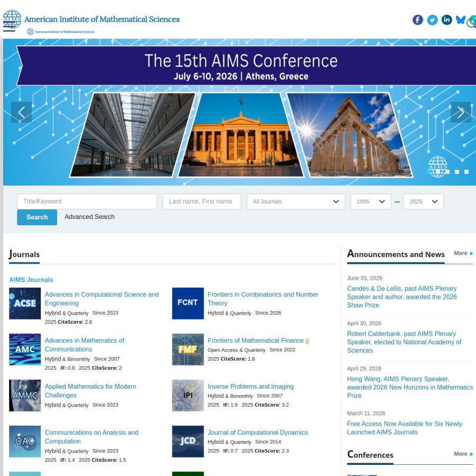Expand the All Journals dropdown

click(296, 202)
